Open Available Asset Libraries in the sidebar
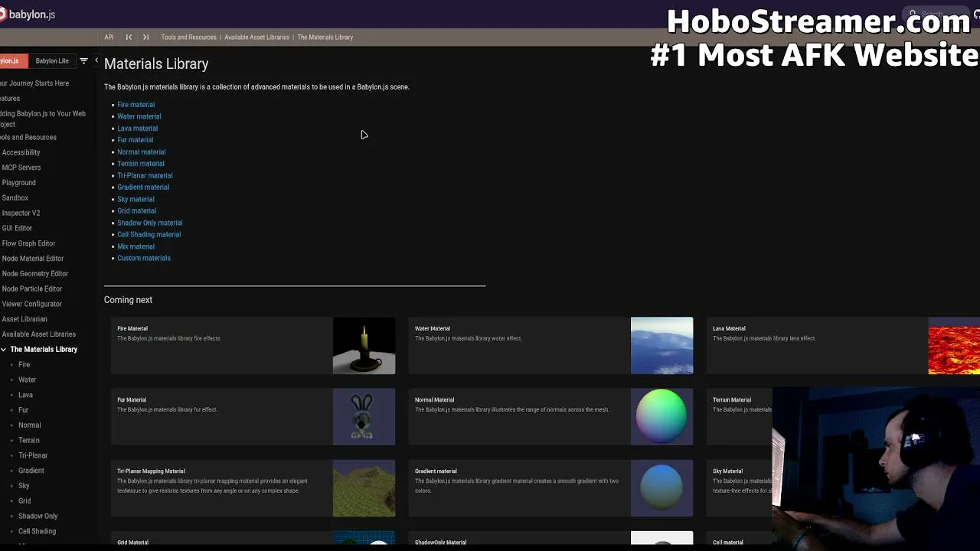Viewport: 980px width, 551px height. [39, 334]
